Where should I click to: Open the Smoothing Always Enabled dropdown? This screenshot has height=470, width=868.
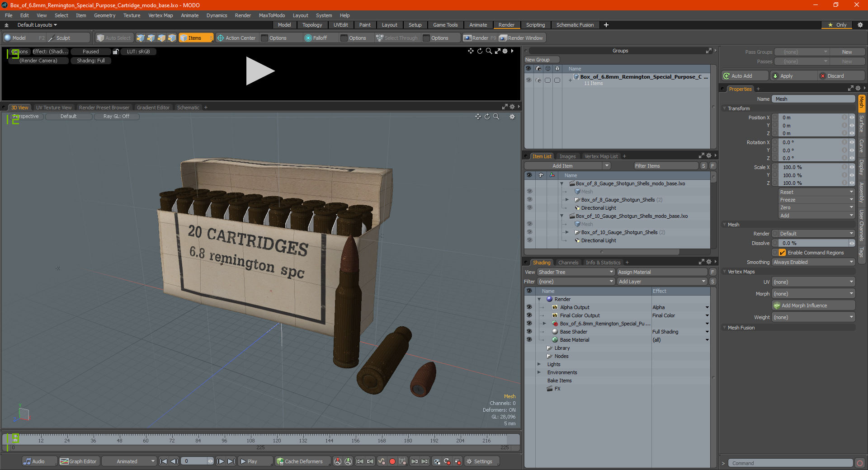813,262
